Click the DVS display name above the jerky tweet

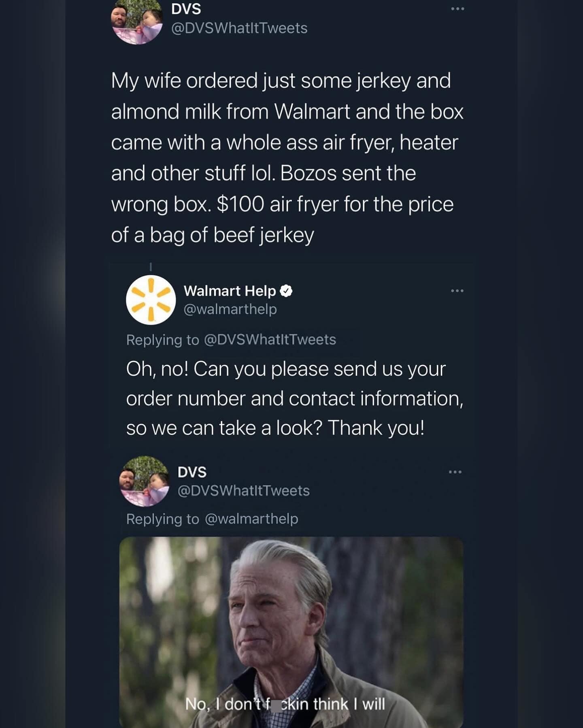(186, 9)
